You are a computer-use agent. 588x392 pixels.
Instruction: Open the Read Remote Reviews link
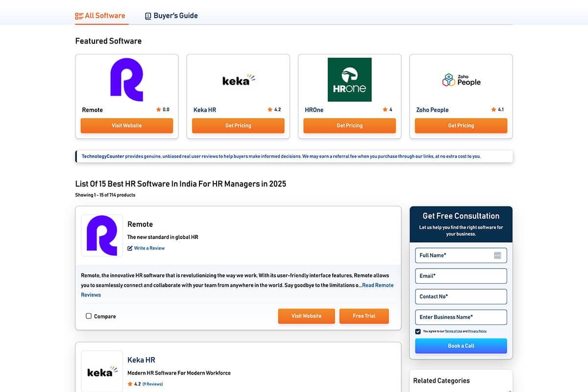377,285
